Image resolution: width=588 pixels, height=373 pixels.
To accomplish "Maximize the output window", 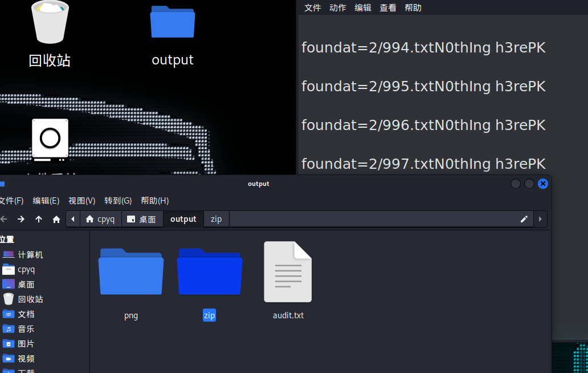I will coord(529,184).
